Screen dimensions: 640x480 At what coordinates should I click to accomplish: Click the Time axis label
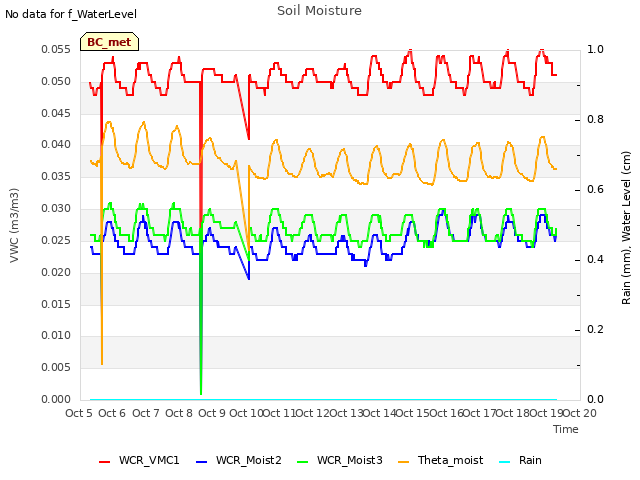(x=566, y=429)
